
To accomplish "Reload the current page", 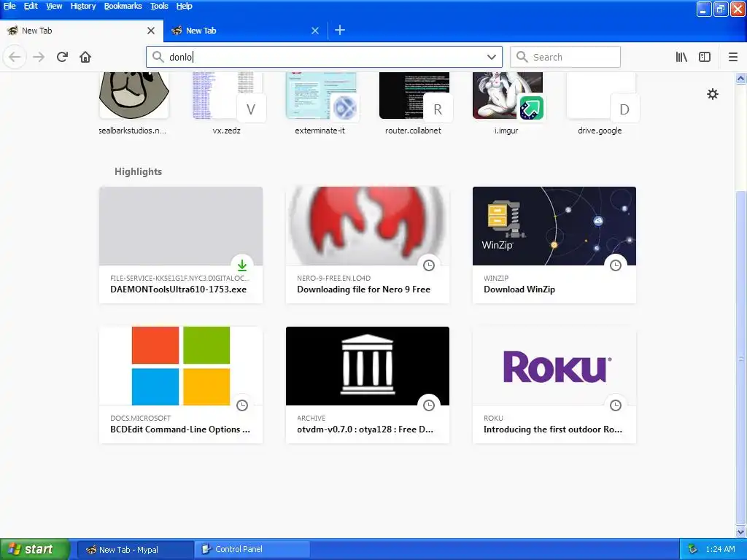I will click(x=62, y=57).
